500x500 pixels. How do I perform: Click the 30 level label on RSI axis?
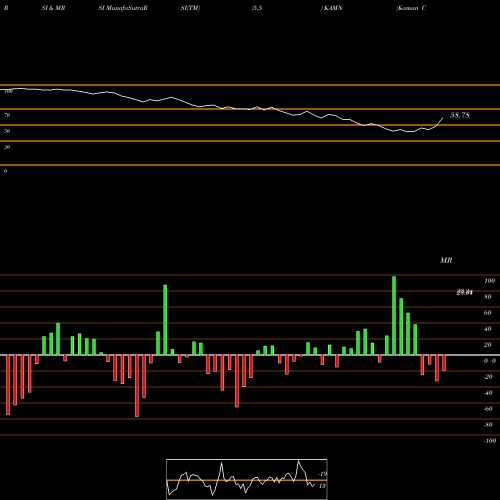7,147
